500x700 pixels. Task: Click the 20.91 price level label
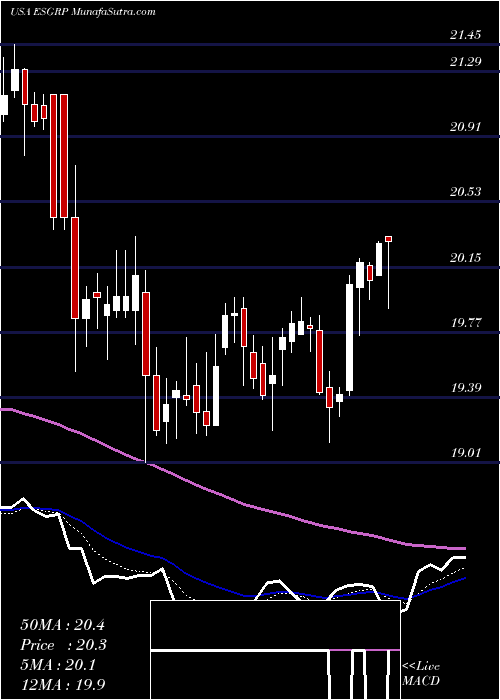click(x=466, y=126)
